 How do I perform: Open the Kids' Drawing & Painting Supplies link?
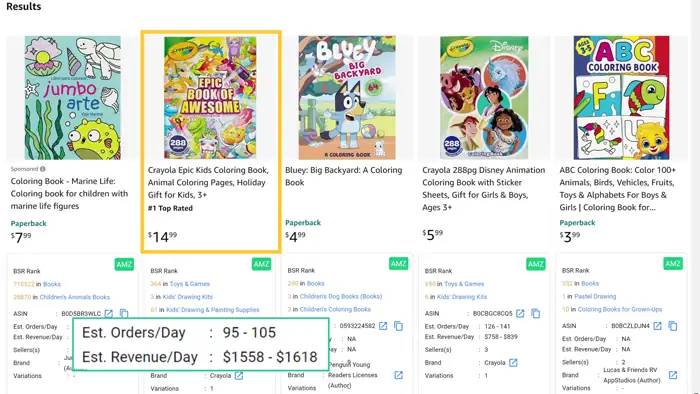click(x=212, y=310)
